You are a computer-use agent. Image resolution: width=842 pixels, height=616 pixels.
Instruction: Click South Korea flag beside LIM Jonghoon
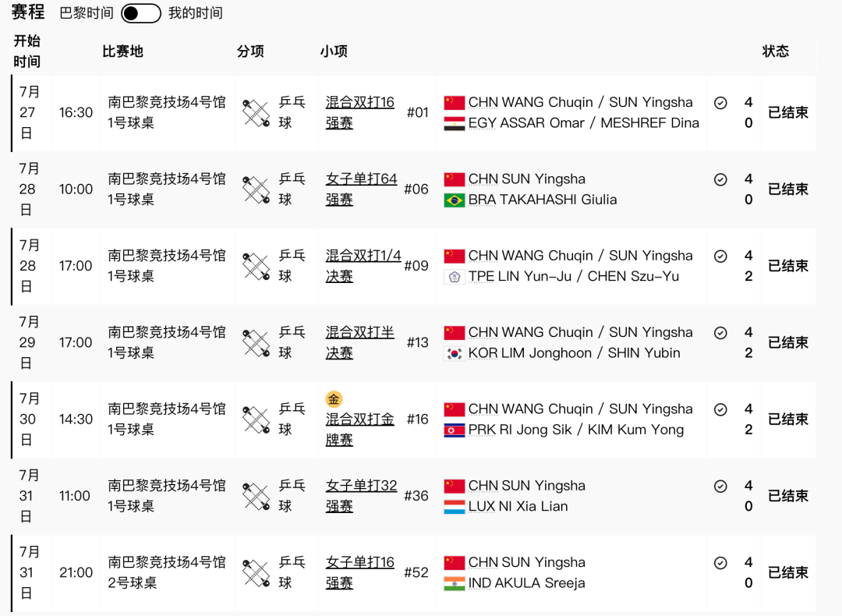coord(455,353)
